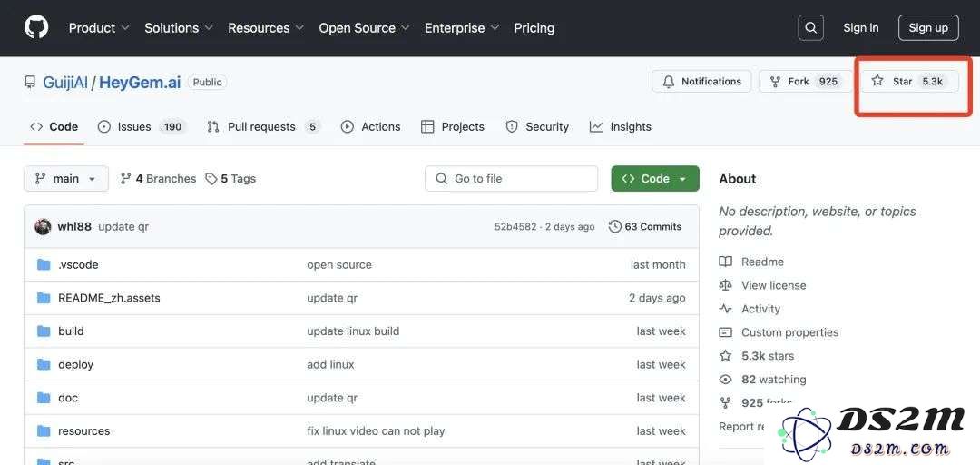The height and width of the screenshot is (465, 980).
Task: Click the build folder icon
Action: (44, 331)
